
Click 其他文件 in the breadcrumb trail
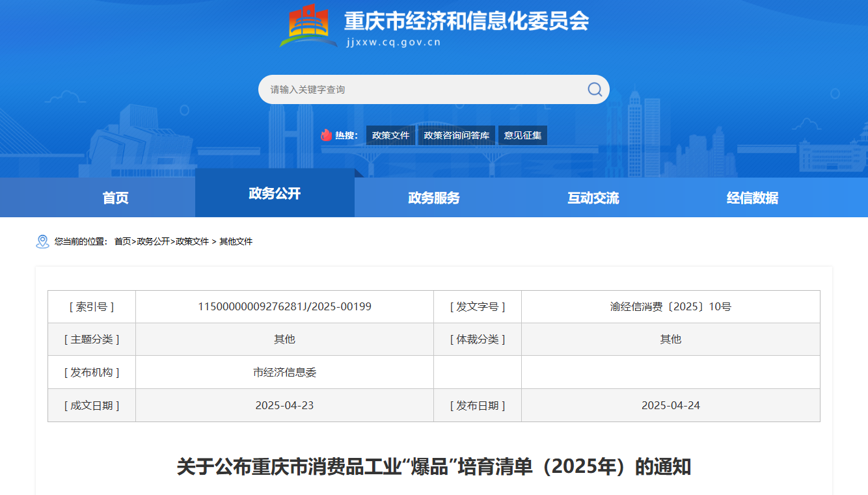(x=236, y=241)
